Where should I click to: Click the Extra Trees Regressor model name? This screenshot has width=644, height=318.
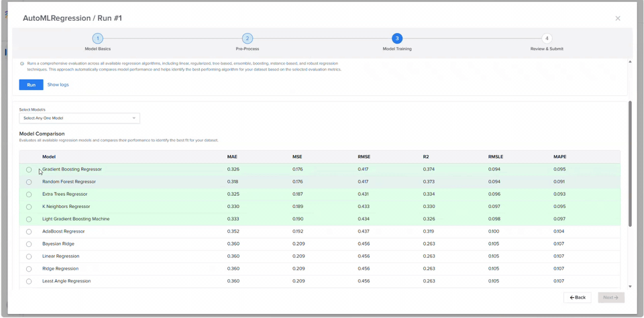tap(65, 194)
